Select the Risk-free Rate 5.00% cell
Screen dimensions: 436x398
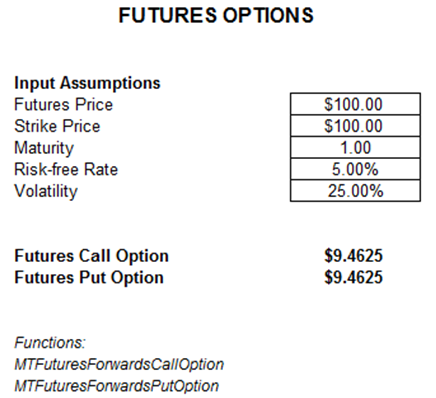(355, 169)
